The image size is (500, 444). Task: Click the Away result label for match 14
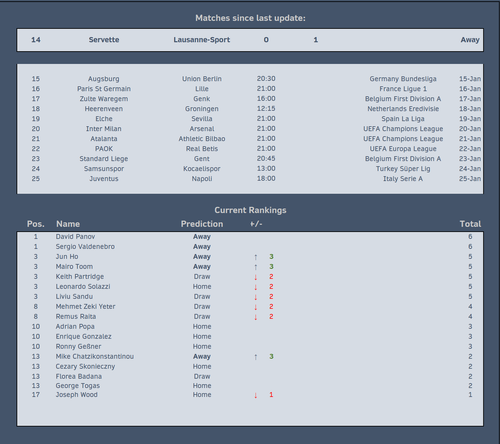tap(470, 40)
